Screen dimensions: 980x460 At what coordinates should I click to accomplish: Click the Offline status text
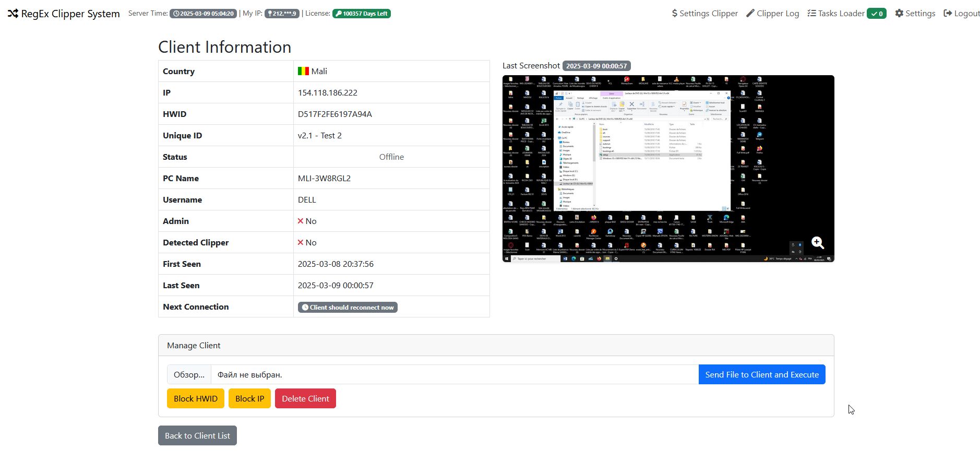point(391,157)
